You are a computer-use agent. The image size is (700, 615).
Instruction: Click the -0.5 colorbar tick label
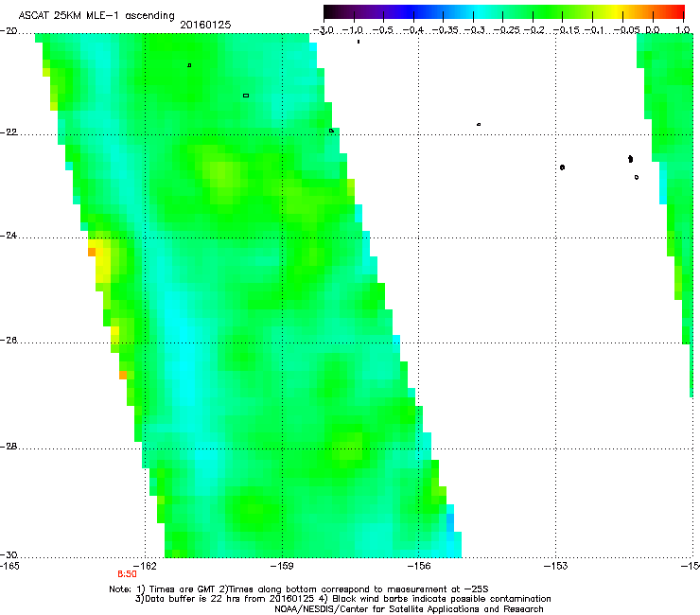pyautogui.click(x=382, y=30)
